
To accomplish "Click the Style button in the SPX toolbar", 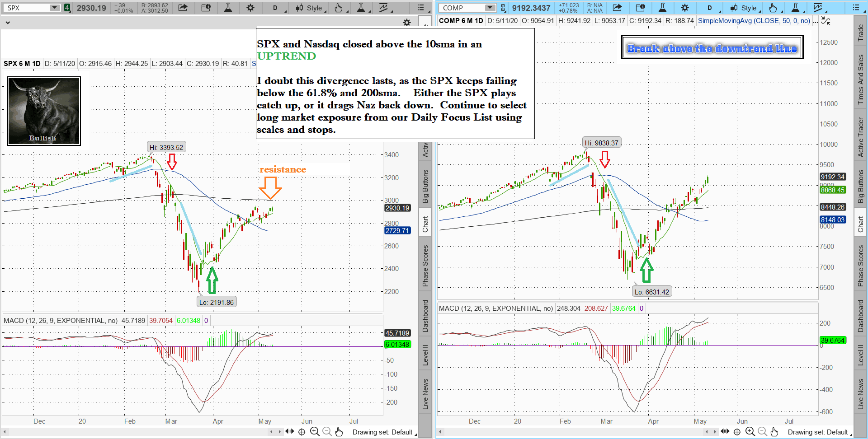I will click(x=310, y=8).
